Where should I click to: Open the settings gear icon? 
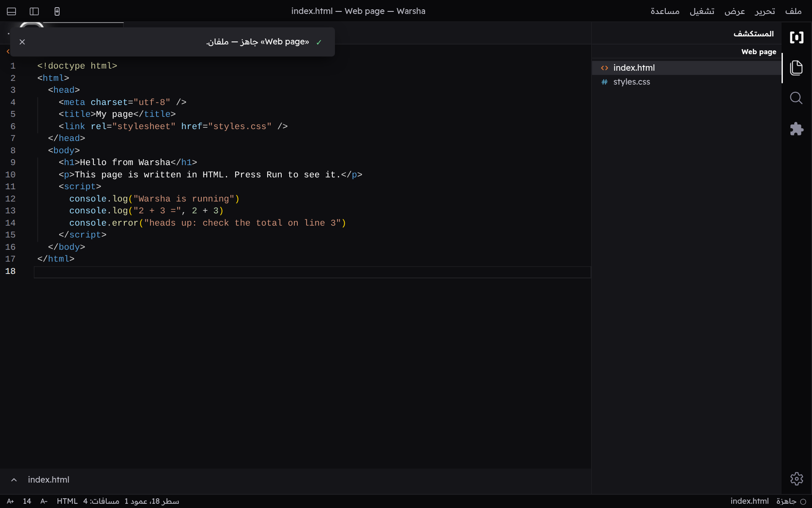[796, 479]
